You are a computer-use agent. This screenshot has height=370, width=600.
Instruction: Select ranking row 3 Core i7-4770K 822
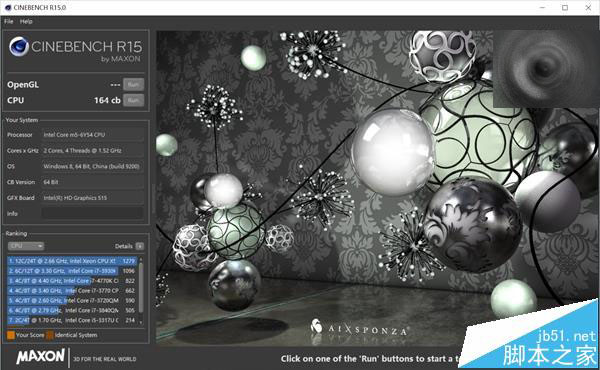72,281
